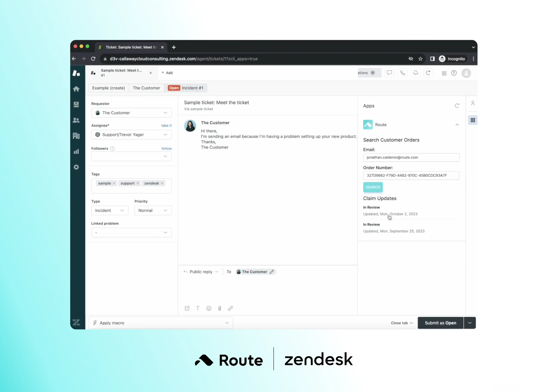Select the Sample ticket #1 tab

pyautogui.click(x=121, y=73)
